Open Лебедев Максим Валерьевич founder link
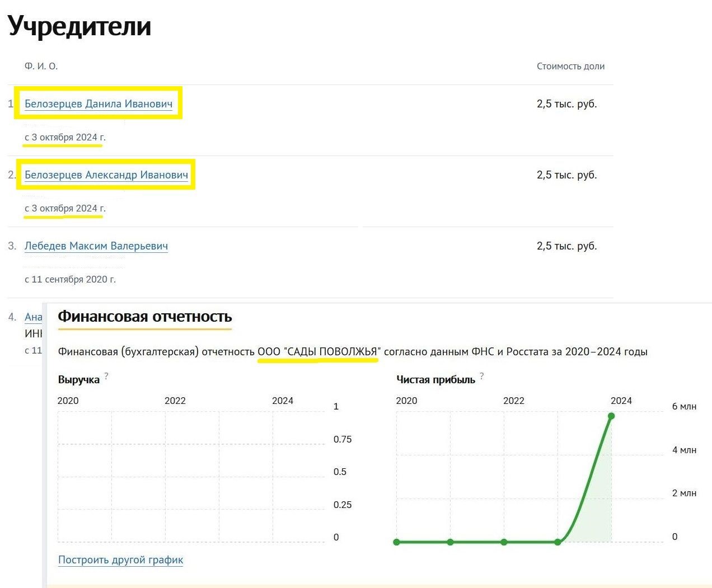Image resolution: width=712 pixels, height=588 pixels. coord(96,246)
